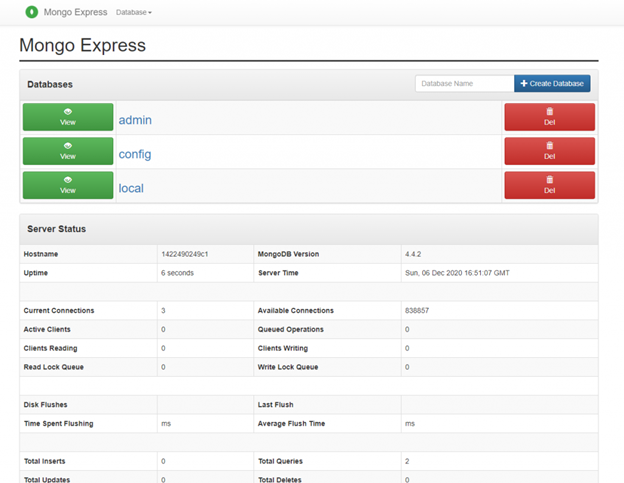Click the Uptime label
The width and height of the screenshot is (624, 483).
pos(35,273)
